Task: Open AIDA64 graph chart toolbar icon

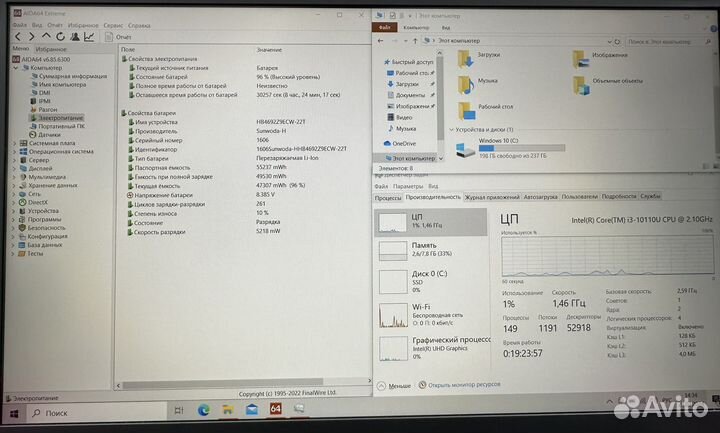Action: (89, 36)
